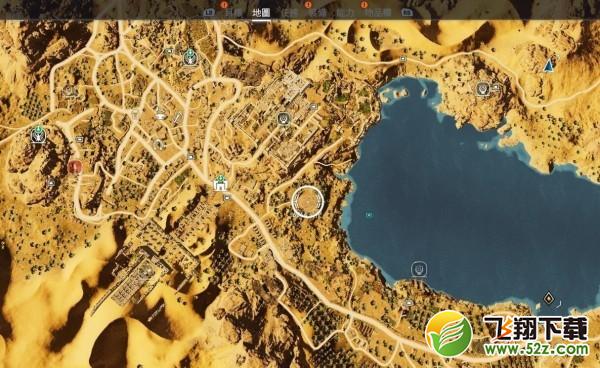Click the green-topped location icon in north town

190,57
